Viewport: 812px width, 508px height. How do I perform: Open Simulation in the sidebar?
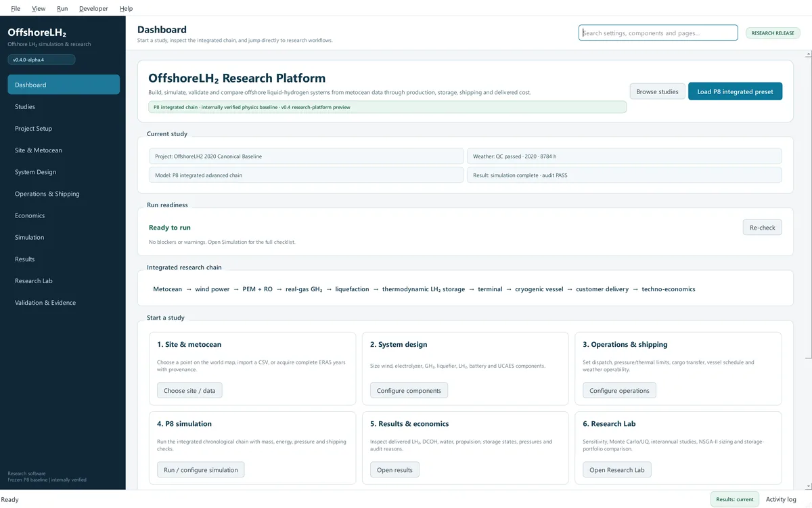coord(64,237)
